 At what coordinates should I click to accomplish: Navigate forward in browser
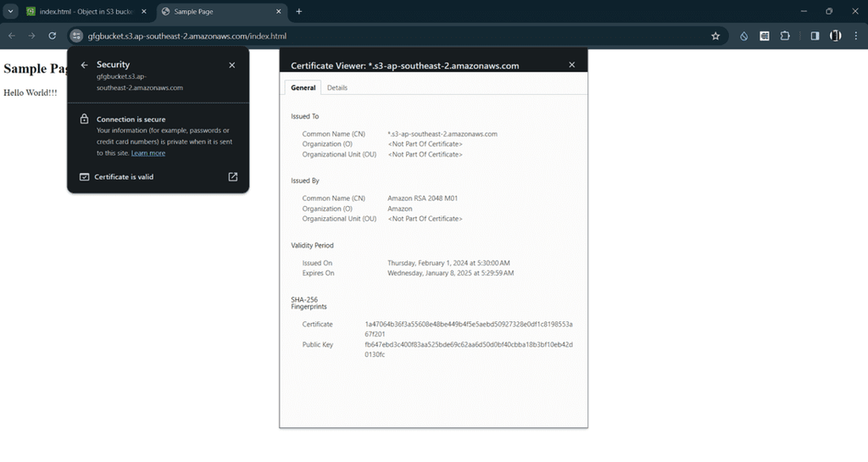click(x=31, y=36)
